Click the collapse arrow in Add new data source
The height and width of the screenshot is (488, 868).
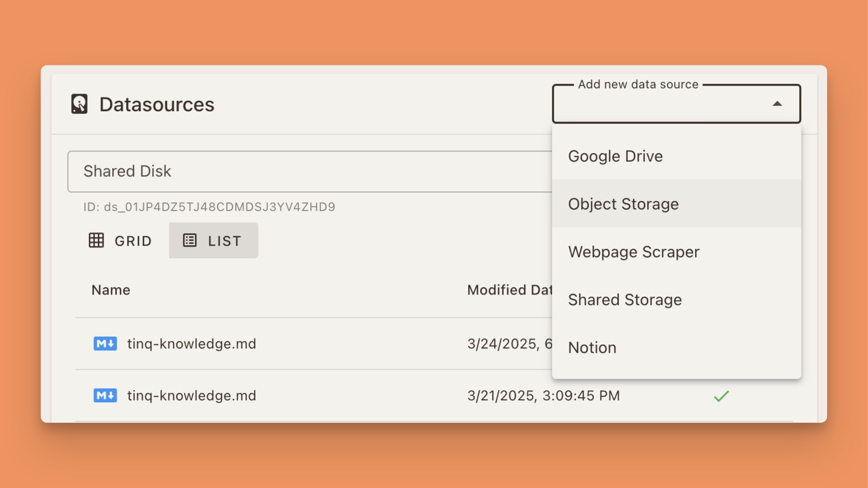[x=778, y=104]
